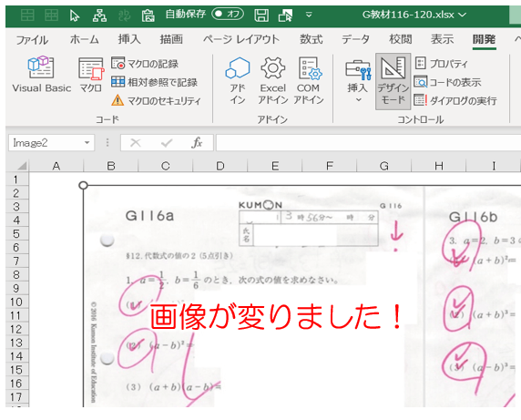Open プロパティ for the control
Viewport: 521px width, 420px height.
click(x=441, y=63)
